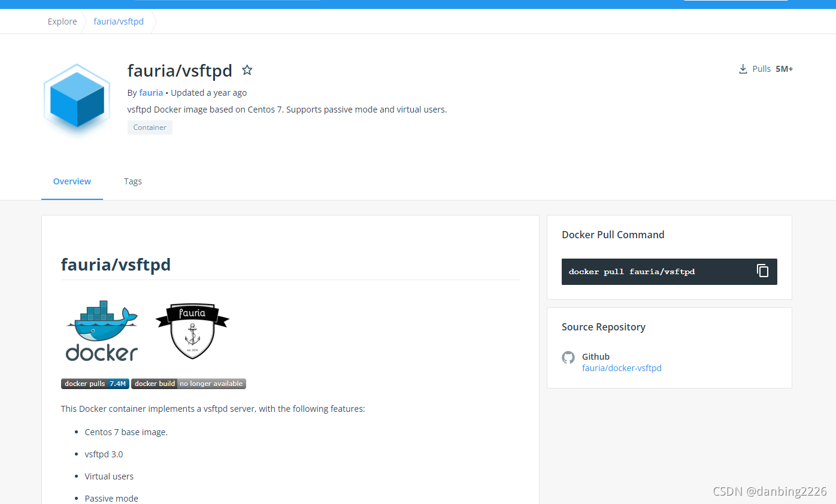Screen dimensions: 836x504
Task: Copy the docker pull command
Action: pos(762,271)
